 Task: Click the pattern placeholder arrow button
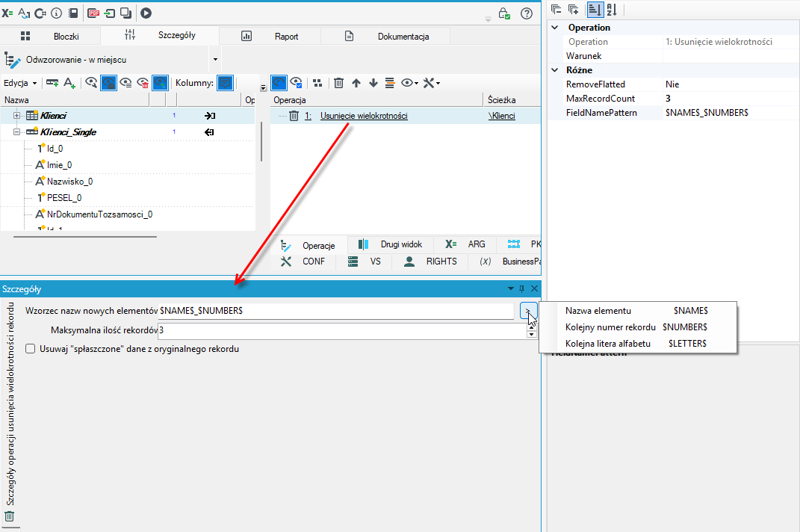528,310
